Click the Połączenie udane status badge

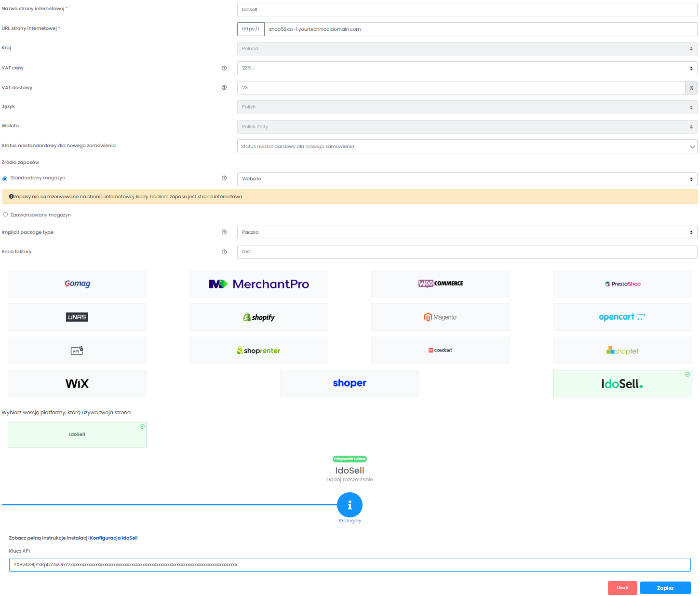[x=350, y=459]
